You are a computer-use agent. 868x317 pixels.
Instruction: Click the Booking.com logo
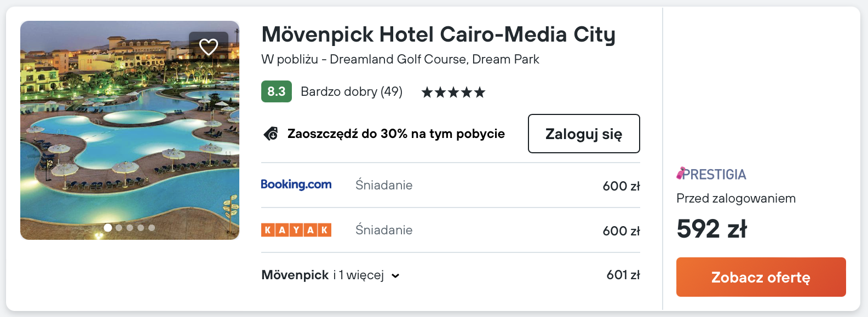(296, 185)
